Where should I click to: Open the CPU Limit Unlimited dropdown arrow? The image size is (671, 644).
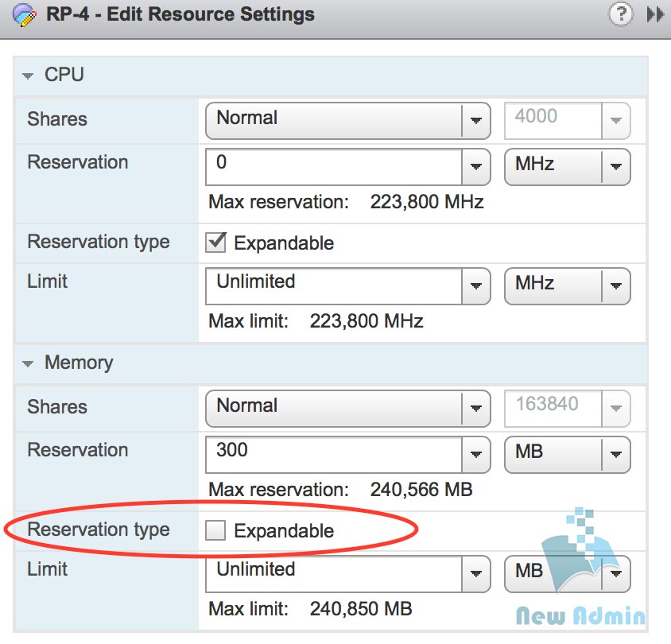point(475,285)
